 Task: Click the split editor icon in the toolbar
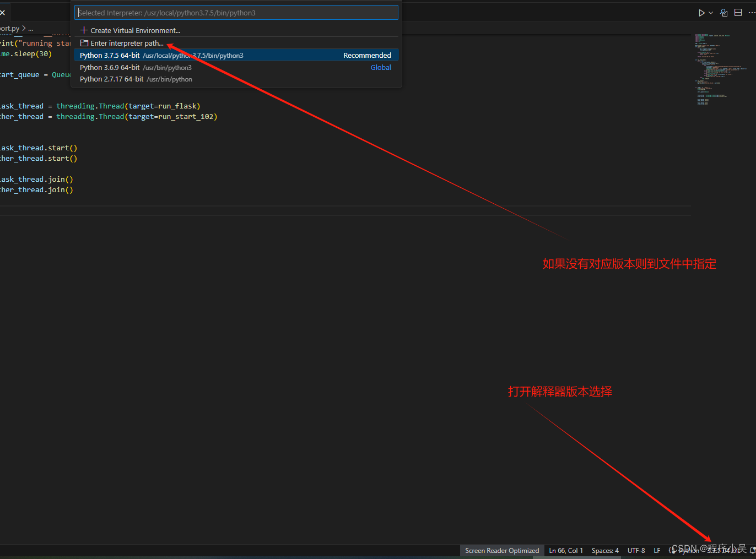tap(738, 12)
